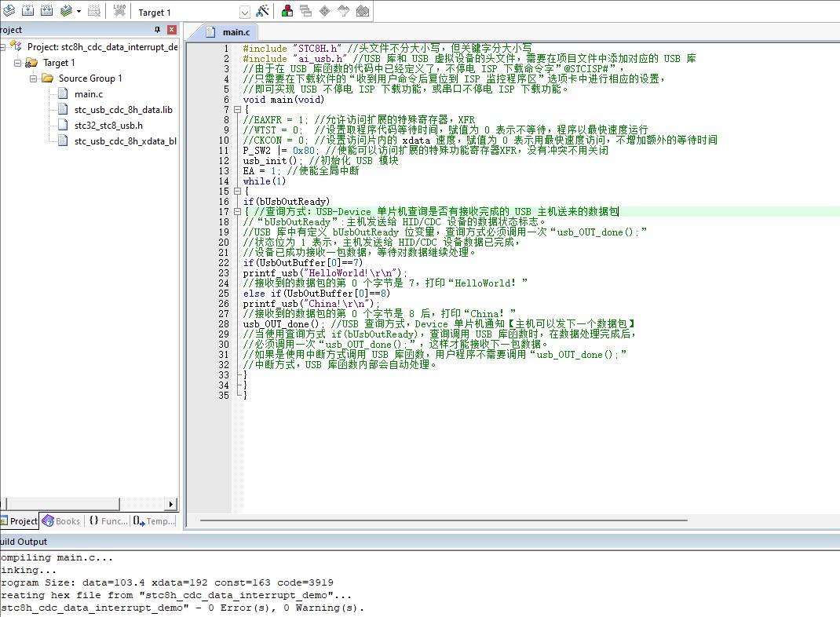Click the file icon beside stc_usb_cdc_8h_data.lib
840x617 pixels.
(64, 110)
